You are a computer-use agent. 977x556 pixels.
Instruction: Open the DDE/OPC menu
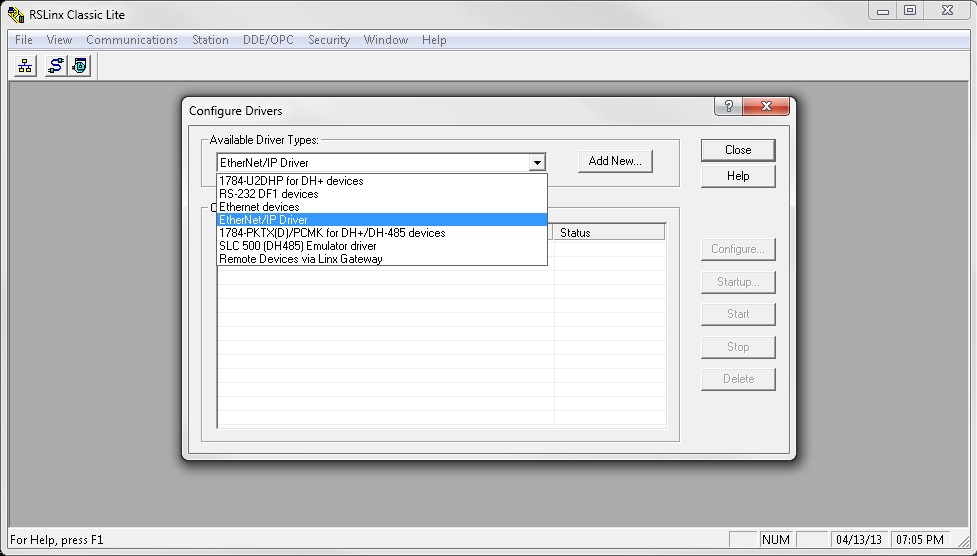268,40
